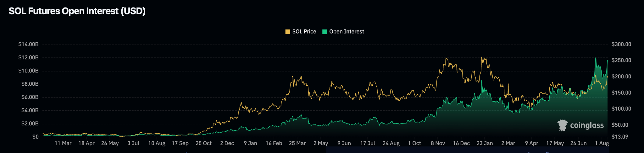Click the $14.00B left axis label
The image size is (644, 153).
(28, 44)
